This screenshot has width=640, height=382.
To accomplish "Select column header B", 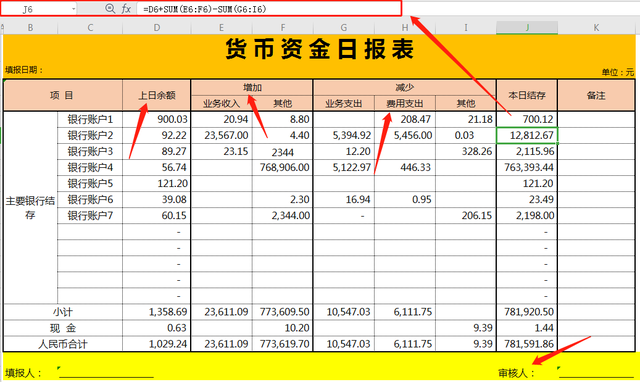I will (x=31, y=28).
